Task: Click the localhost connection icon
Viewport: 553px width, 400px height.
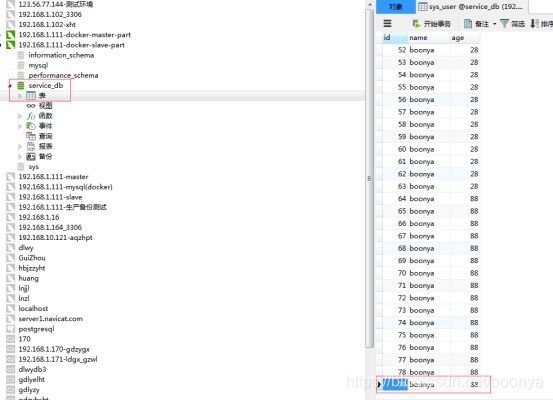Action: [x=11, y=309]
